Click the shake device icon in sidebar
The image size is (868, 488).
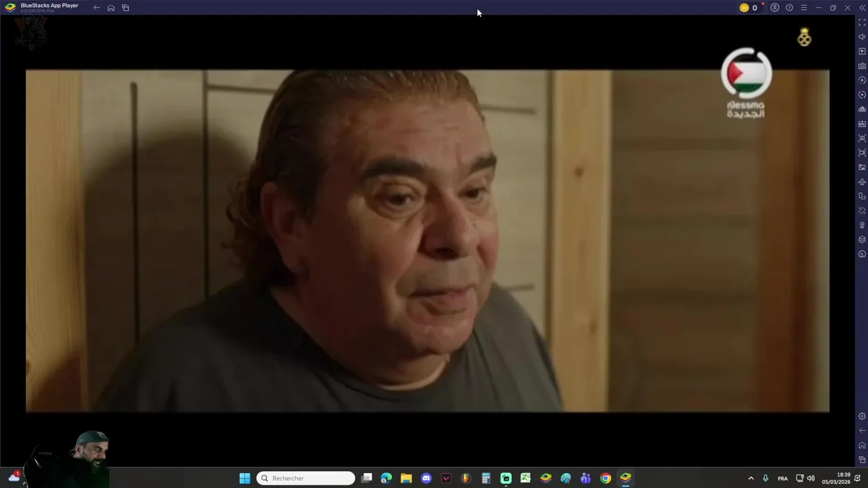(862, 211)
